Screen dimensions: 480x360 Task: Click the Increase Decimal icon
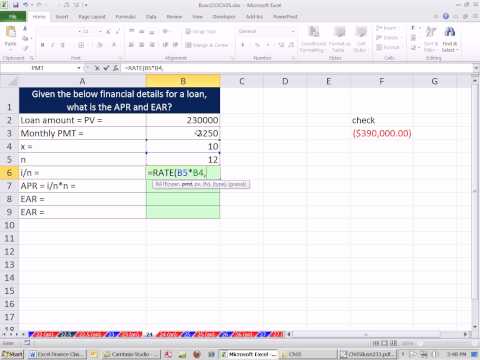(281, 45)
